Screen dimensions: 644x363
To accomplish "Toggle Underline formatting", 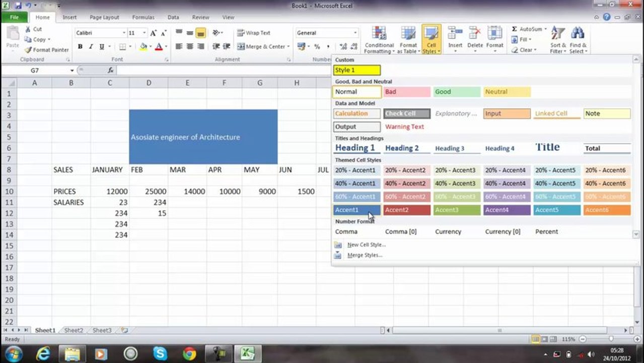I will [x=102, y=46].
